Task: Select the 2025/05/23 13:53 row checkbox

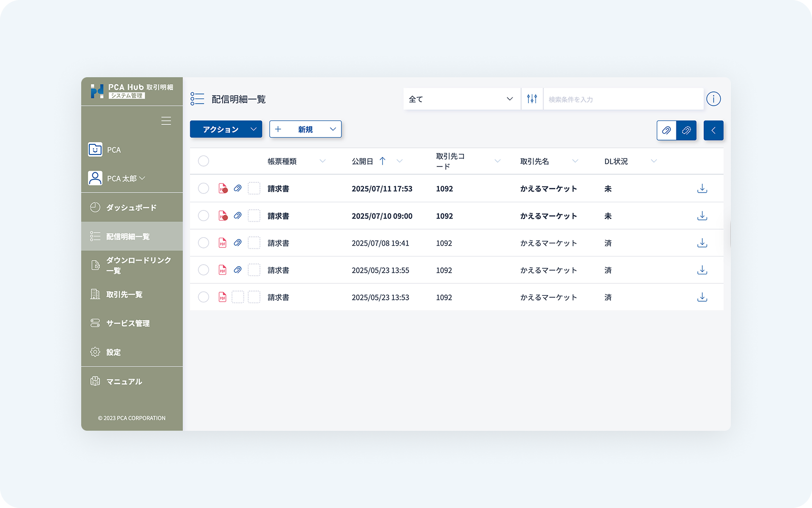Action: point(204,297)
